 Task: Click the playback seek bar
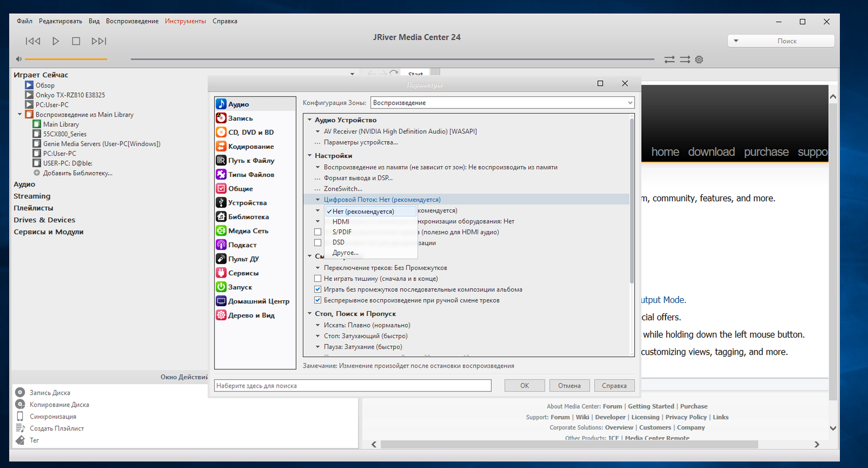click(392, 59)
